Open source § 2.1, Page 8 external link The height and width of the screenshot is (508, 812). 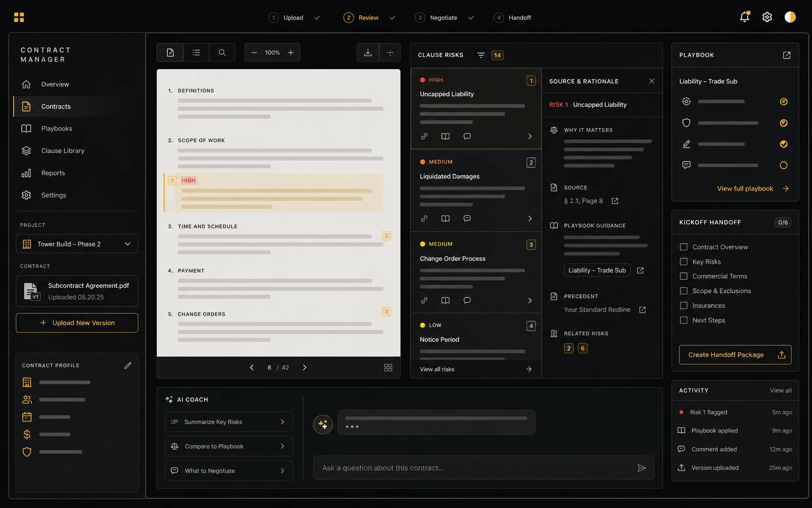[615, 201]
